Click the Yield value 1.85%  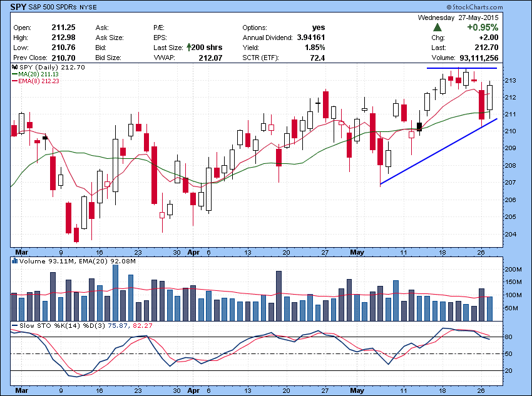click(x=315, y=48)
